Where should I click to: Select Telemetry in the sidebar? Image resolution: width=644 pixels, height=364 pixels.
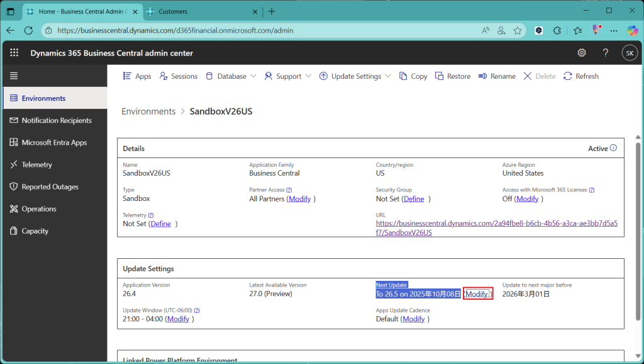pos(36,164)
